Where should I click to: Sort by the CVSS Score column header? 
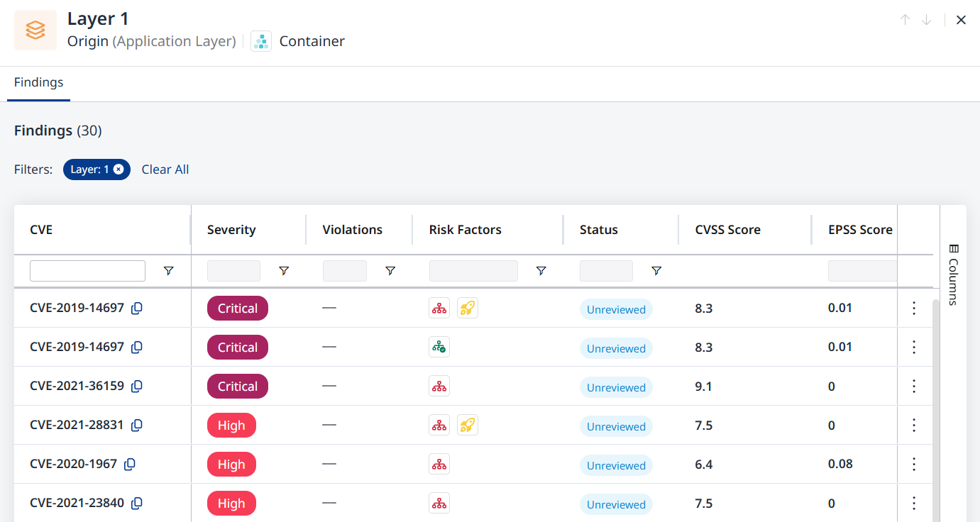(727, 230)
